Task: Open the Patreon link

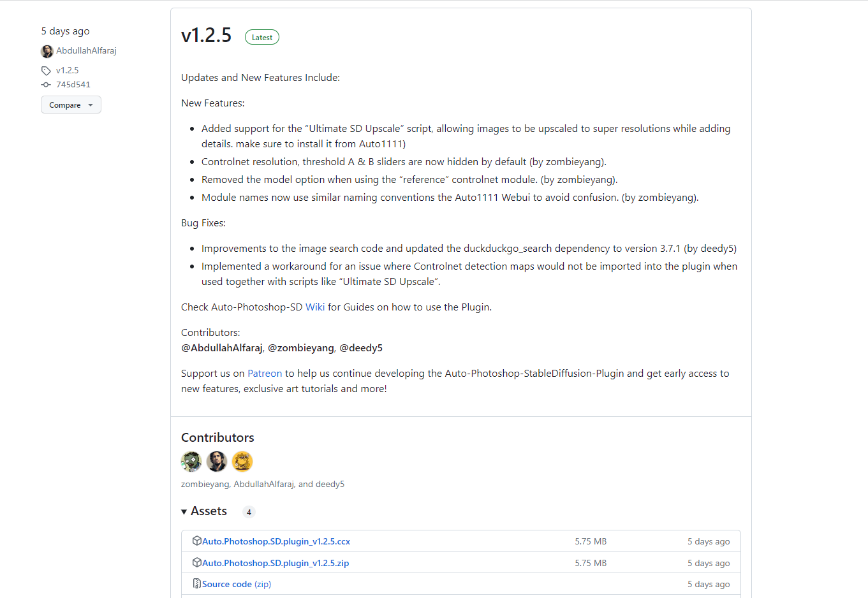Action: coord(265,374)
